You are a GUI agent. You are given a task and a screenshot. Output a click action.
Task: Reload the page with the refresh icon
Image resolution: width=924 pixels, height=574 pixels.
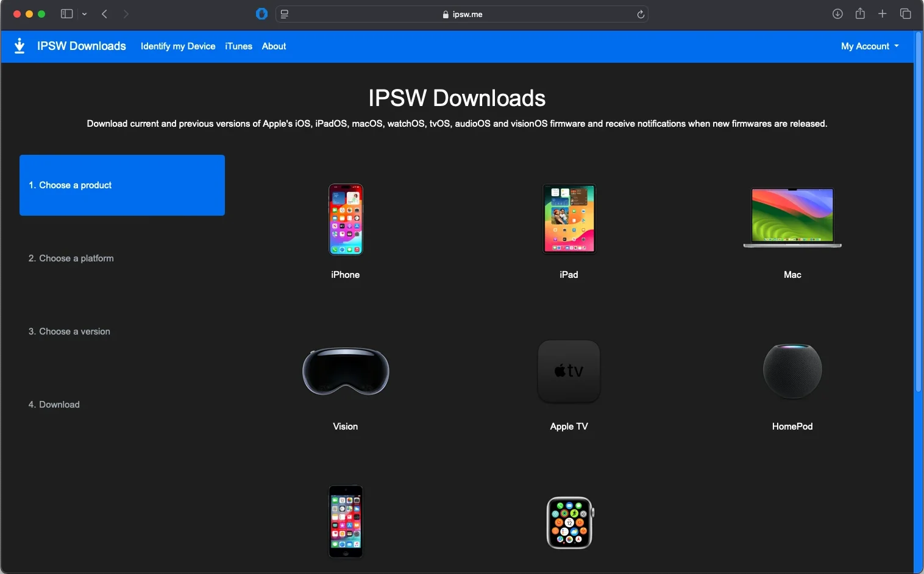click(641, 15)
